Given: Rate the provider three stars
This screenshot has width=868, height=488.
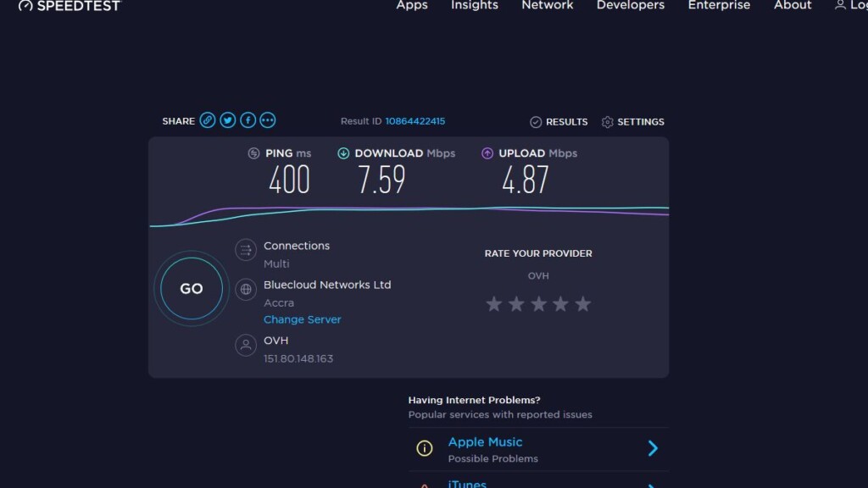Looking at the screenshot, I should pyautogui.click(x=538, y=304).
